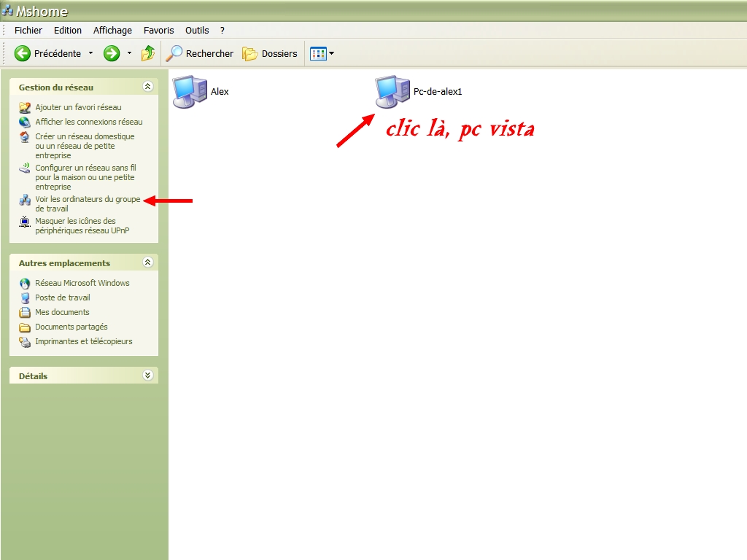This screenshot has height=560, width=747.
Task: Click the views icon in toolbar
Action: (x=317, y=53)
